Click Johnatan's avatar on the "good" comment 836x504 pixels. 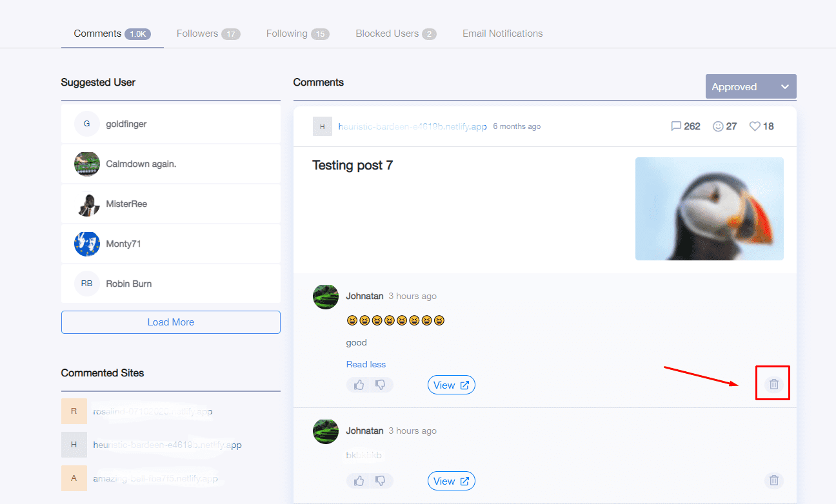[x=326, y=296]
